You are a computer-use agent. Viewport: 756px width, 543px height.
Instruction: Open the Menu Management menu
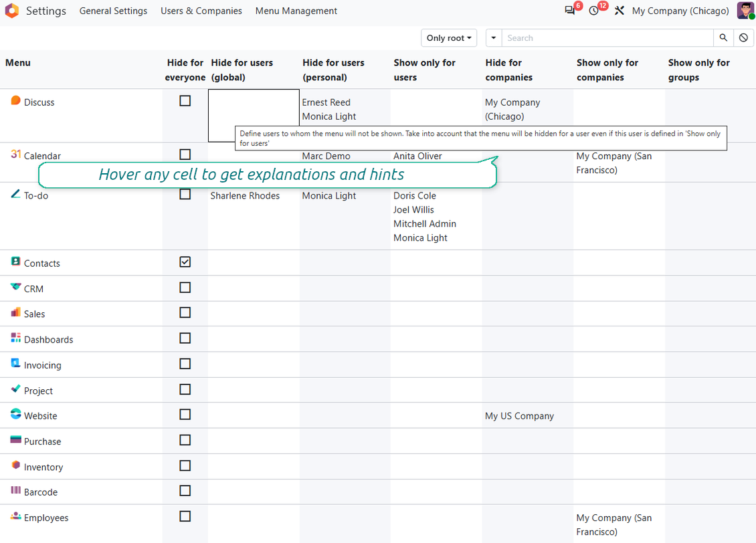point(296,11)
